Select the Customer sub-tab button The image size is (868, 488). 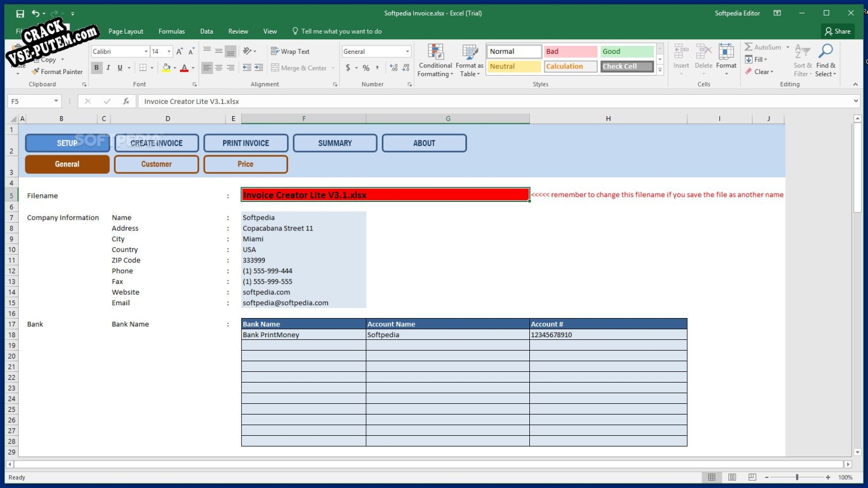tap(156, 164)
